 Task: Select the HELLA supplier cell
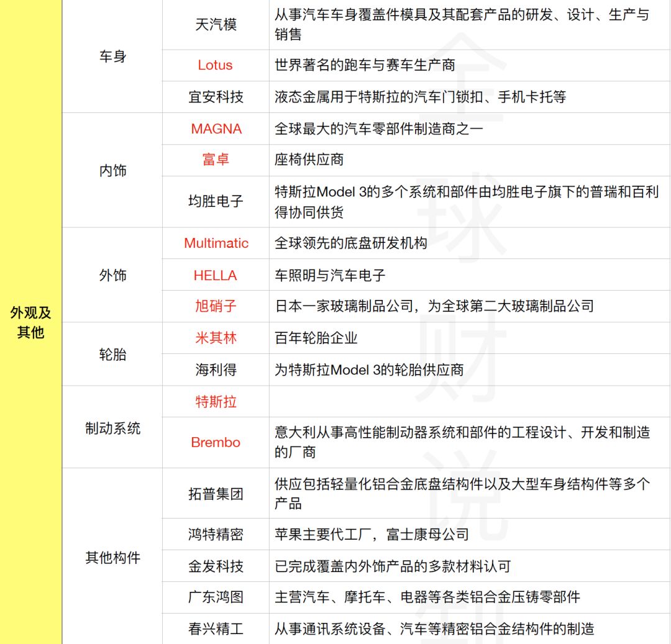tap(216, 274)
